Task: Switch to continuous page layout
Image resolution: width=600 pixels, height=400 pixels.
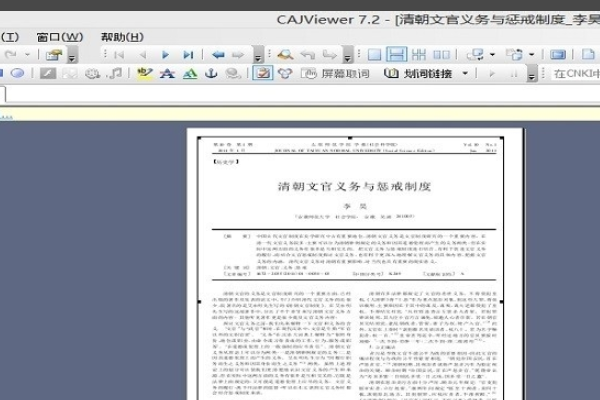Action: (x=396, y=54)
